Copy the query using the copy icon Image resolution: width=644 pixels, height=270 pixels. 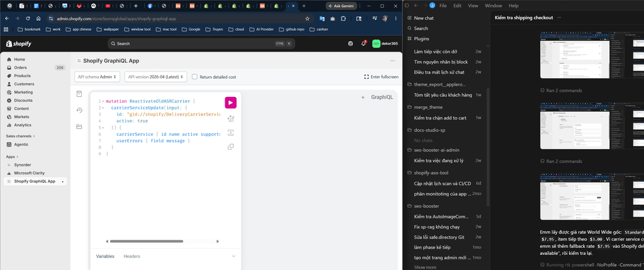point(230,147)
